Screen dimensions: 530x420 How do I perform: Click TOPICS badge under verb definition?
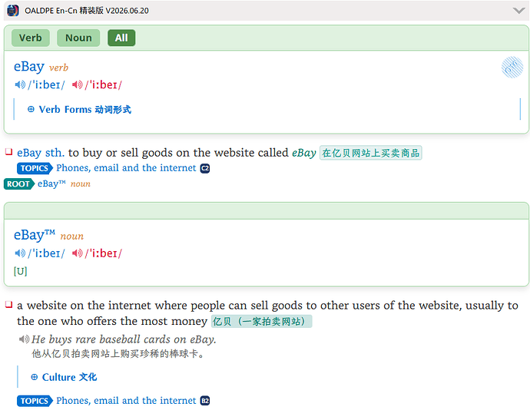pyautogui.click(x=35, y=168)
